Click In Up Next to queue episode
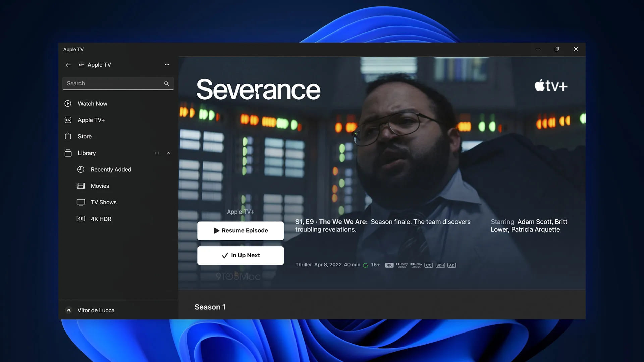 [240, 255]
